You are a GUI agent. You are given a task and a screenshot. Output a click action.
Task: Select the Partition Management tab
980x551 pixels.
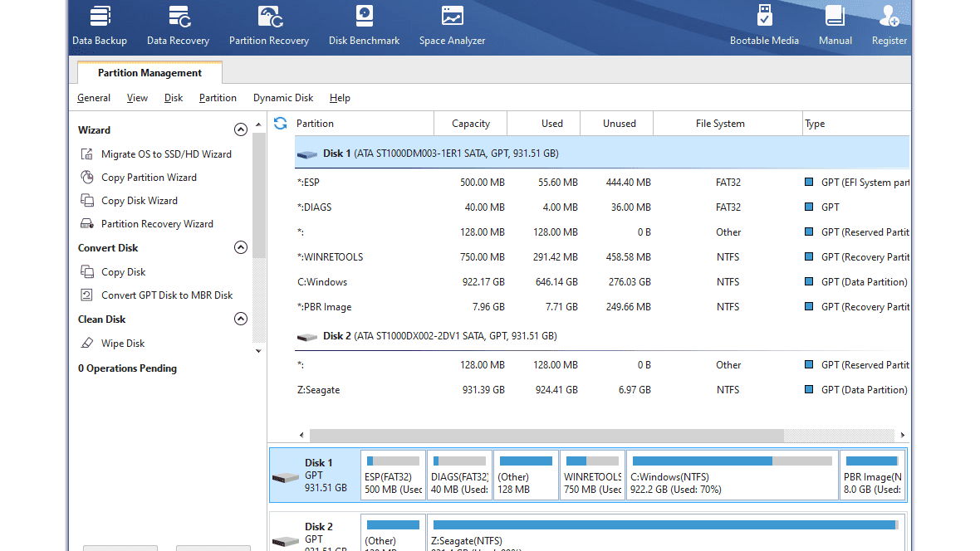point(149,73)
